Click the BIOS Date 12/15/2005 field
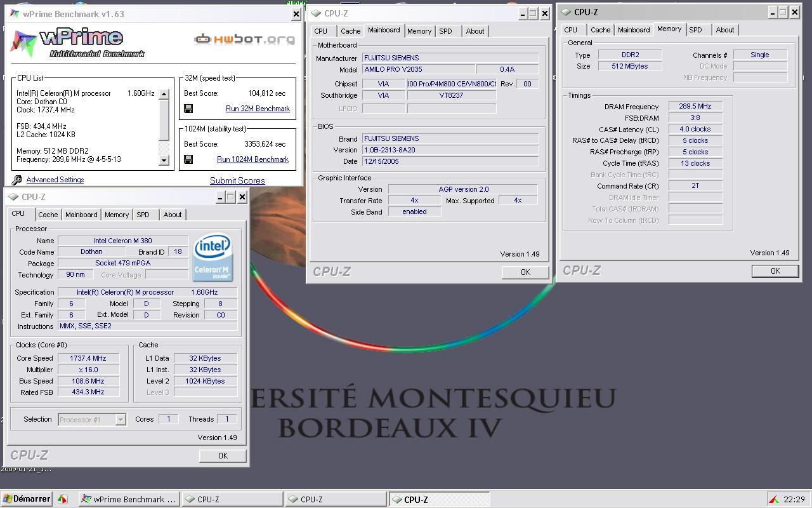This screenshot has width=812, height=508. pyautogui.click(x=450, y=161)
